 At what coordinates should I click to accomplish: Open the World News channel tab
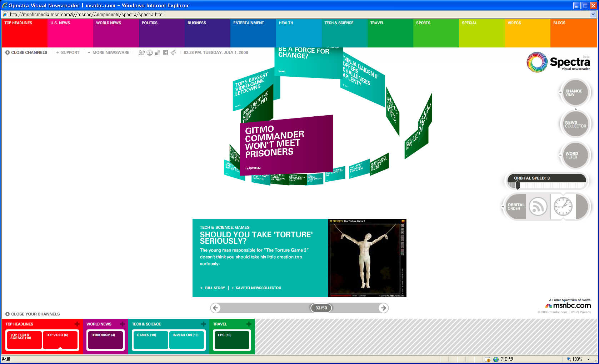point(116,33)
